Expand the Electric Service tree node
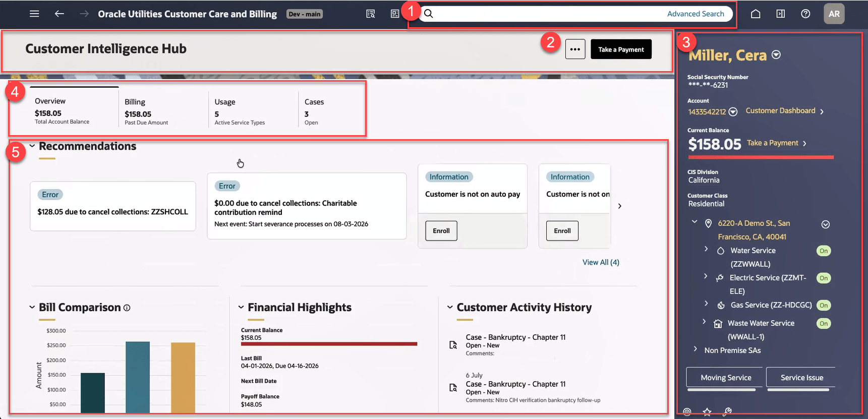 point(706,276)
